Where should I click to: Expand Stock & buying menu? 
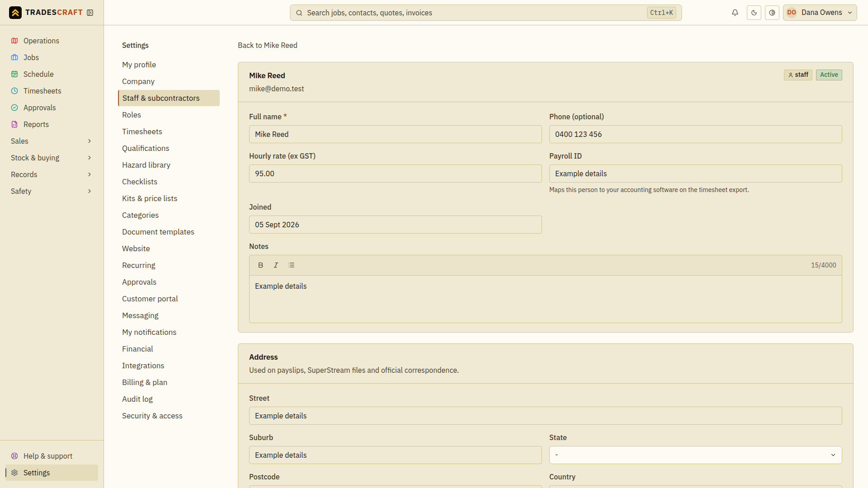point(52,158)
